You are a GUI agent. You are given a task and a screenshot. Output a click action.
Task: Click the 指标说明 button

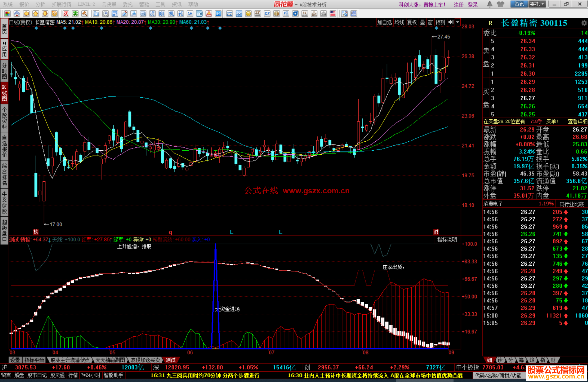[x=447, y=240]
